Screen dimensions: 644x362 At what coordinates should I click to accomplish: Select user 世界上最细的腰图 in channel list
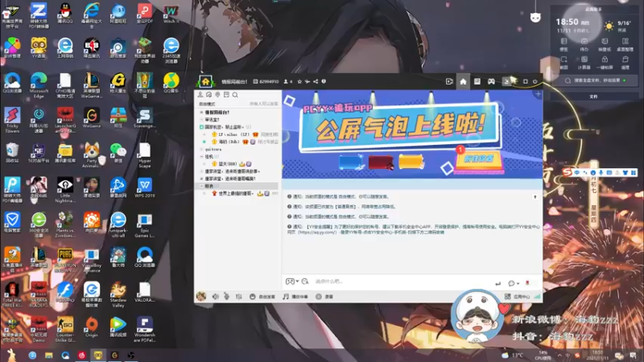tap(236, 193)
